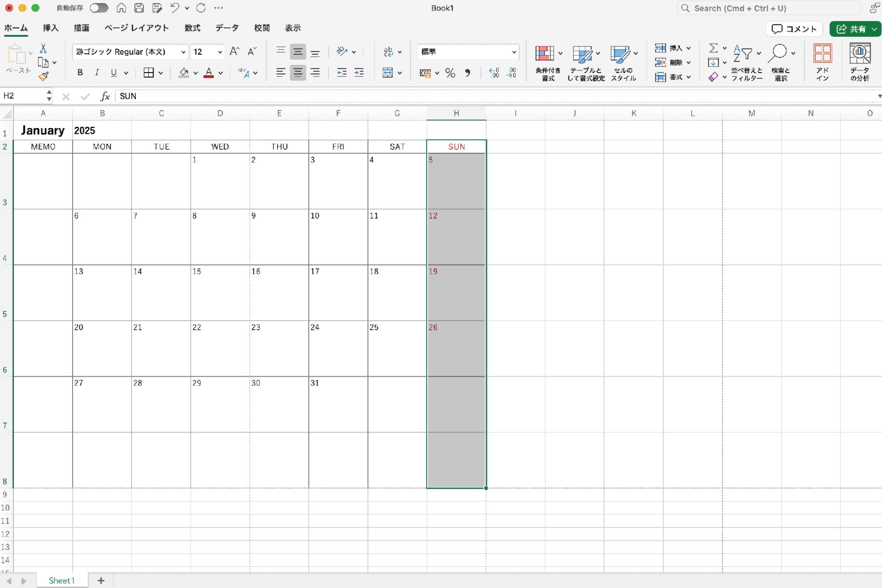Toggle bold formatting
882x588 pixels.
click(80, 73)
